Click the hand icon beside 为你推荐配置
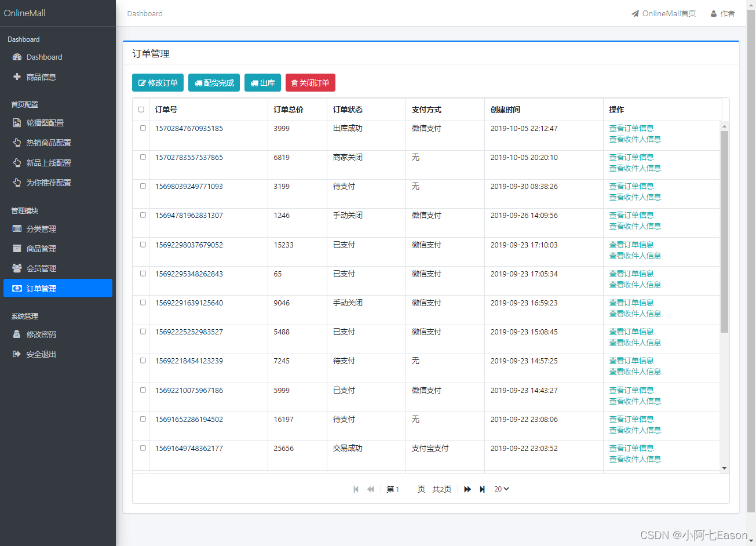The image size is (756, 546). [17, 183]
